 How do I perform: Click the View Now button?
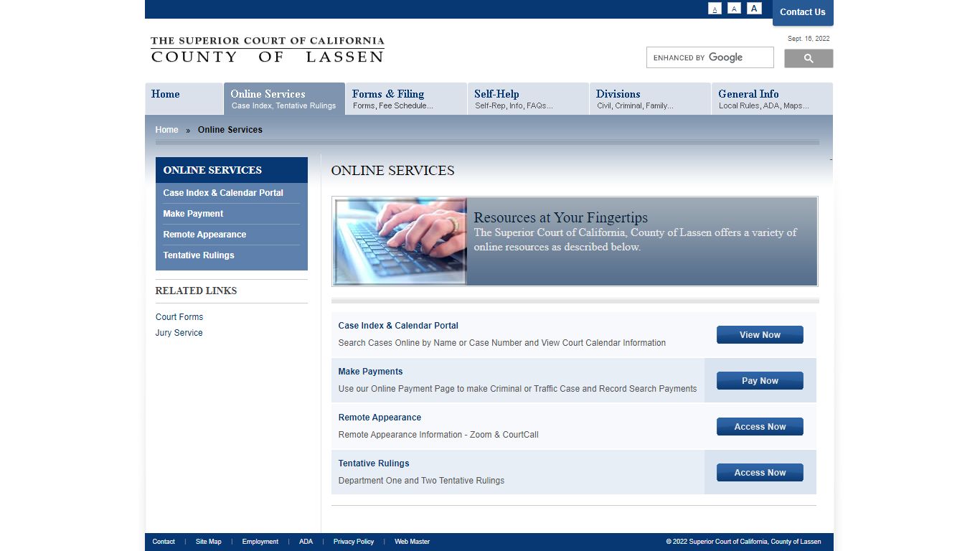pyautogui.click(x=760, y=335)
